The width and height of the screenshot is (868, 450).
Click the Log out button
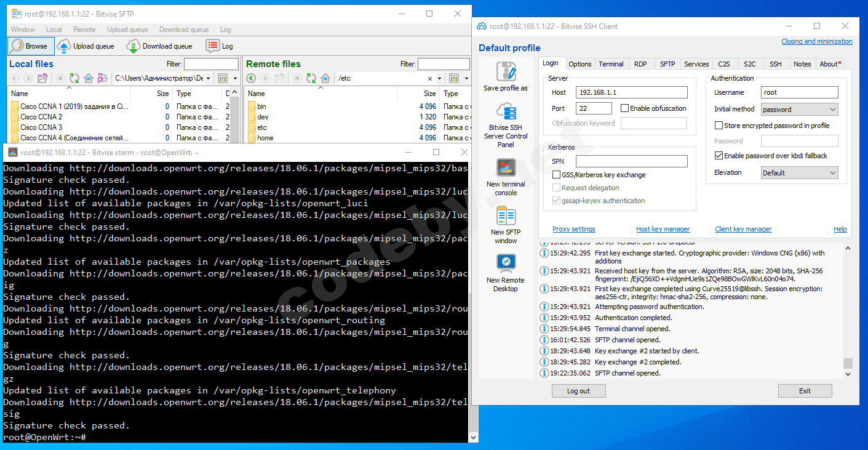tap(578, 391)
